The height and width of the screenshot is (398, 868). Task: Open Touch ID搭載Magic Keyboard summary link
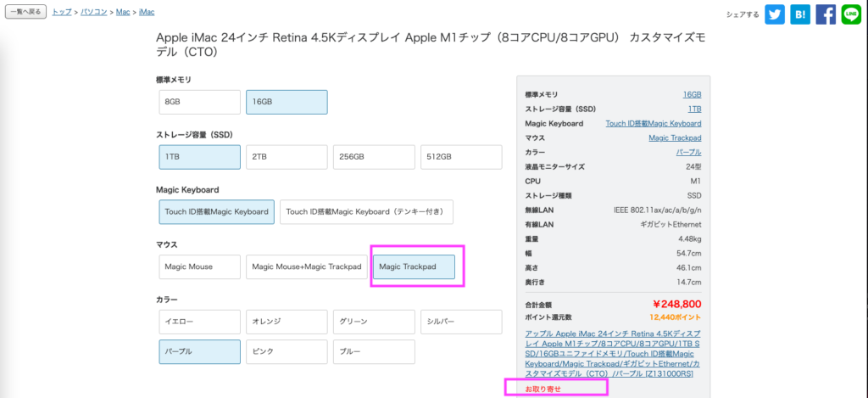654,124
